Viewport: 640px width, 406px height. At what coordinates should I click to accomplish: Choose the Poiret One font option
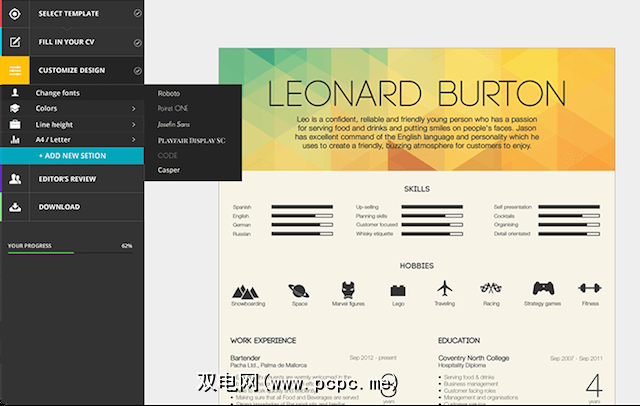tap(173, 108)
